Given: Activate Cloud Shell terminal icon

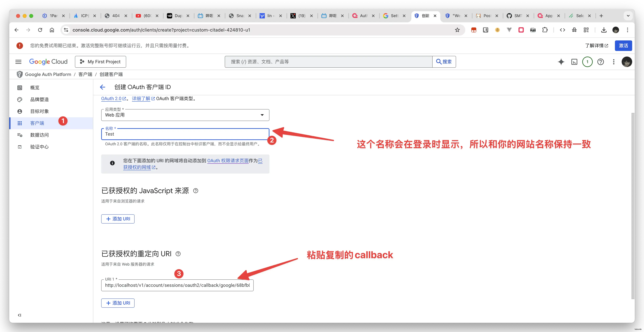Looking at the screenshot, I should 574,62.
